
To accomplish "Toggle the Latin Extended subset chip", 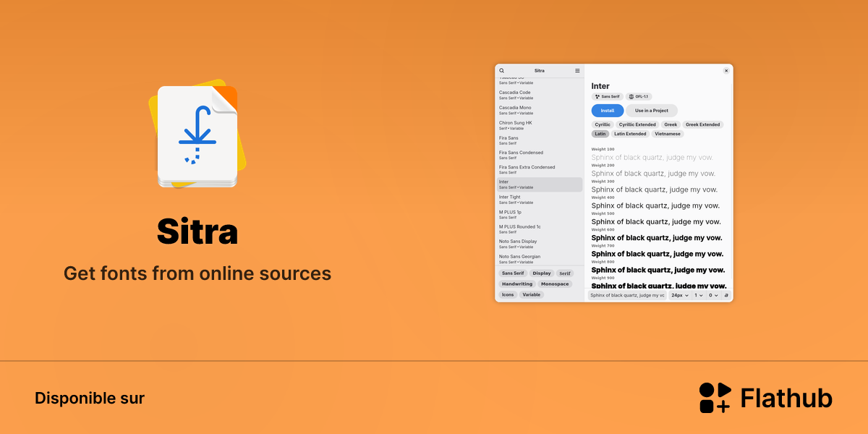I will coord(631,134).
